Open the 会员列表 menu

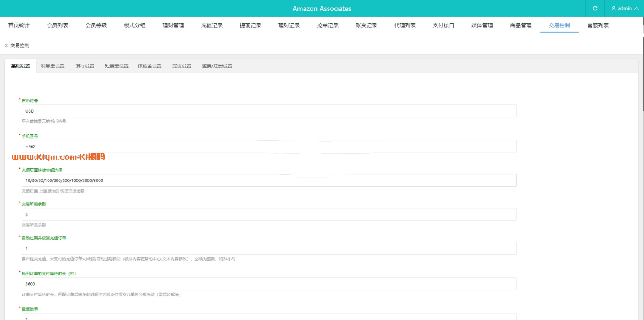(57, 25)
